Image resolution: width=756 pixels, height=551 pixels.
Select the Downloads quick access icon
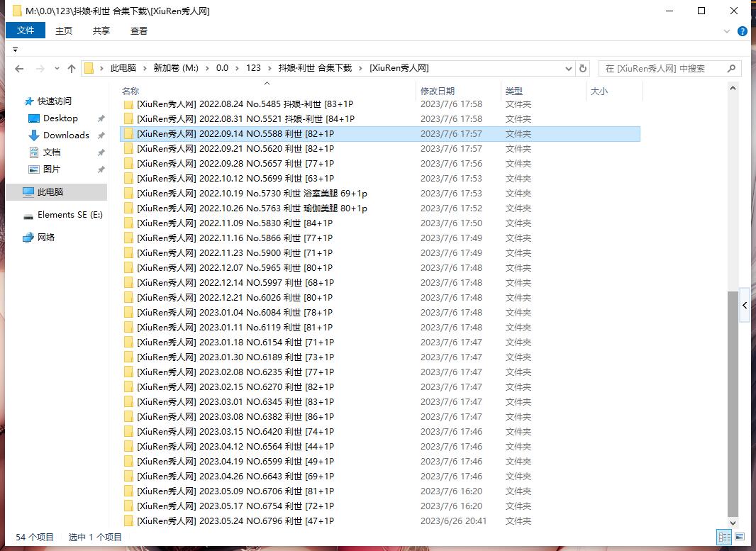(33, 135)
